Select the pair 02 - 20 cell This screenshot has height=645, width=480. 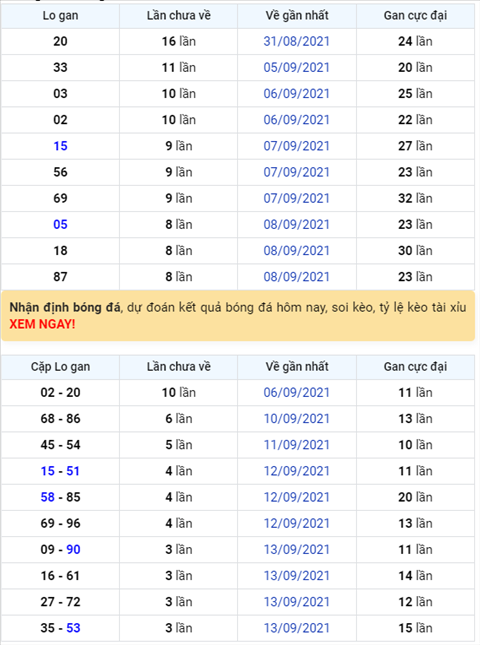point(60,392)
